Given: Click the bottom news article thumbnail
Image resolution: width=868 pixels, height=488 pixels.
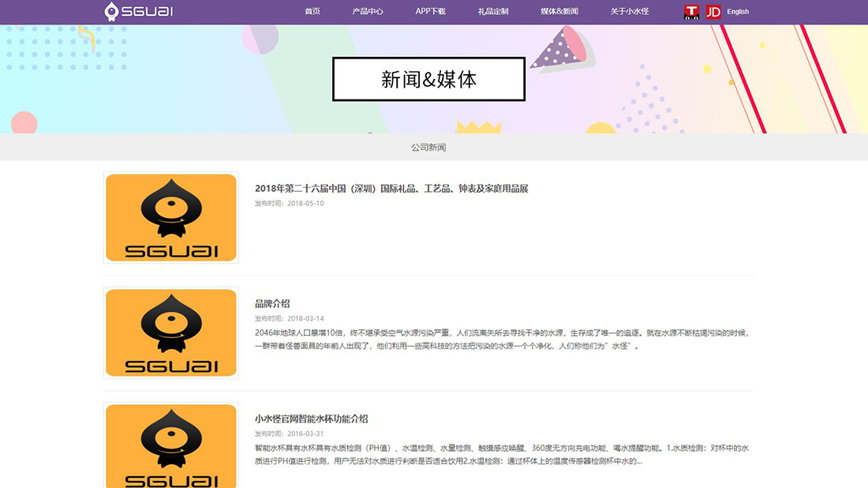Looking at the screenshot, I should (x=170, y=446).
